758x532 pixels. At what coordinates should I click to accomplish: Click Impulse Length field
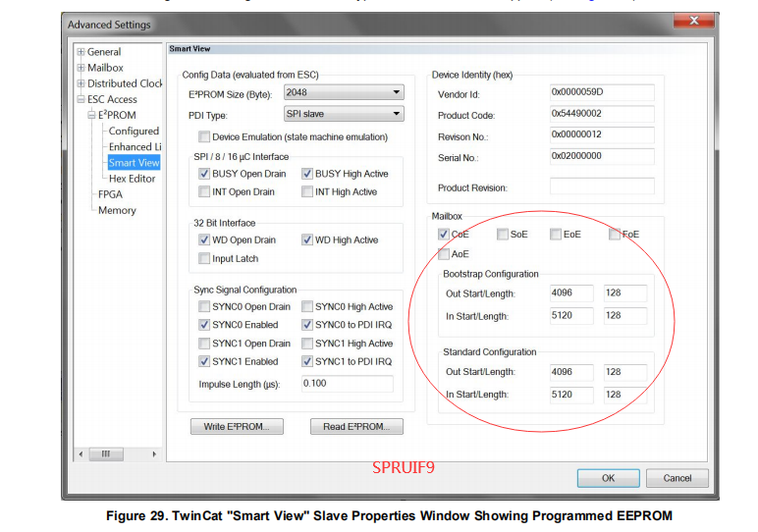(x=348, y=384)
